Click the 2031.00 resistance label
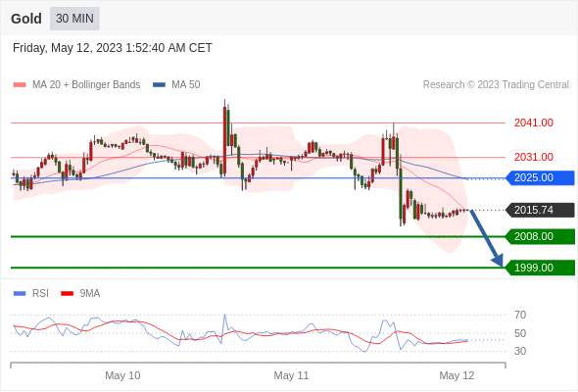 pos(534,157)
